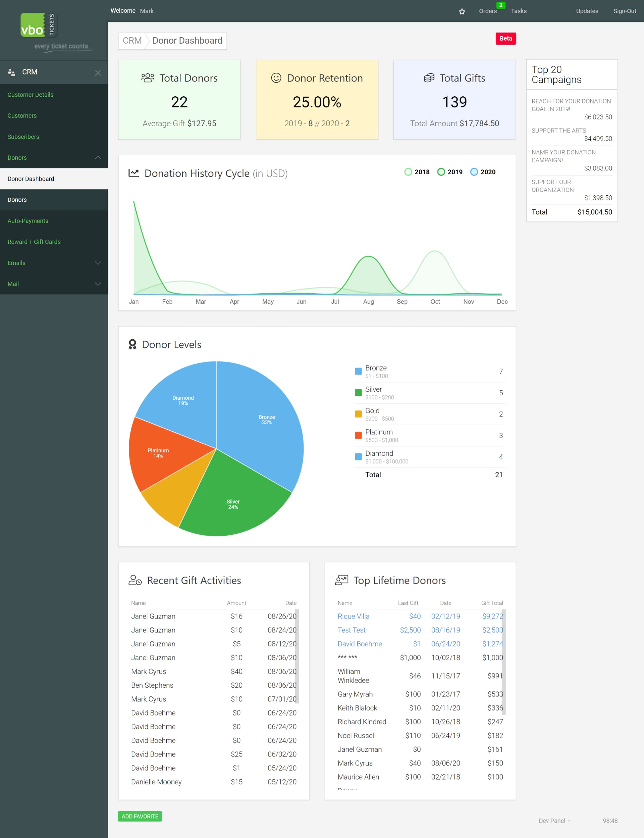The width and height of the screenshot is (644, 838).
Task: Collapse the Donors sidebar section
Action: (x=98, y=158)
